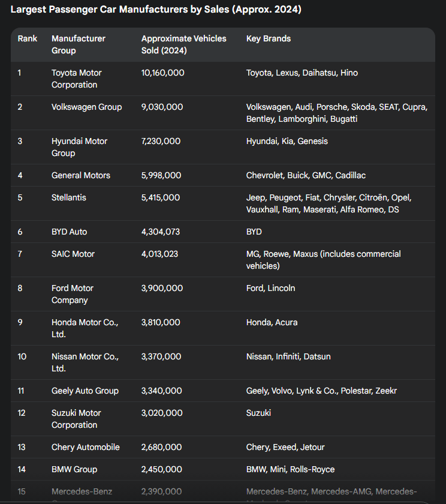This screenshot has width=446, height=504.
Task: Click the Suzuki Motor Corporation cell
Action: 76,419
